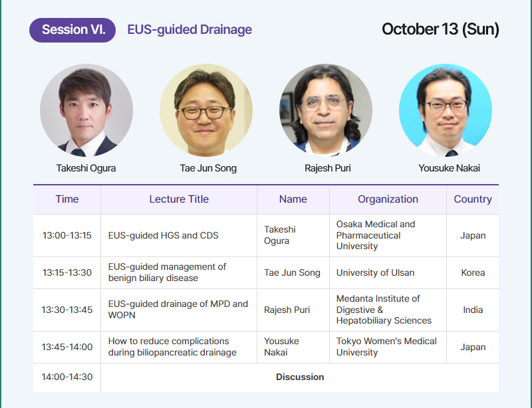
Task: Select the 13:45-14:00 time cell
Action: point(67,347)
